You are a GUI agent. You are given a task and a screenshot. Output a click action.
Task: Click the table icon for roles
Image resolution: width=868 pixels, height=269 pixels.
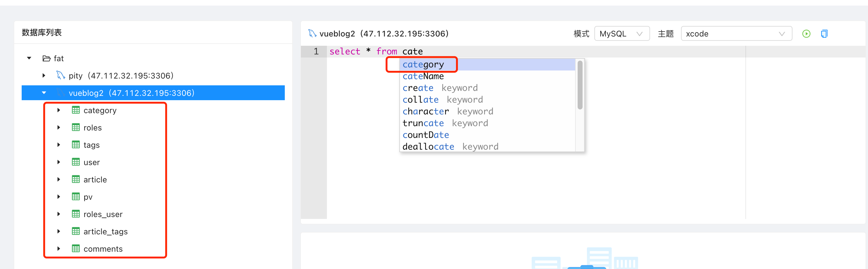pyautogui.click(x=76, y=127)
